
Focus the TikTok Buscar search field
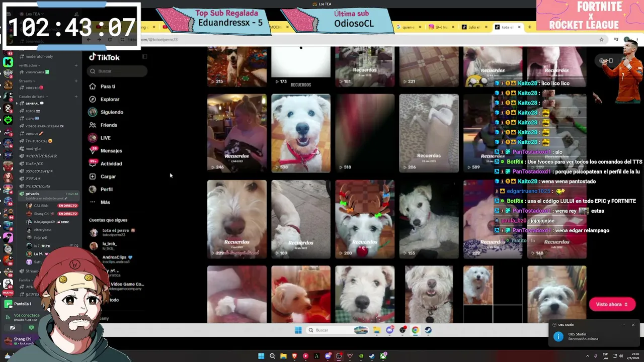click(x=117, y=71)
